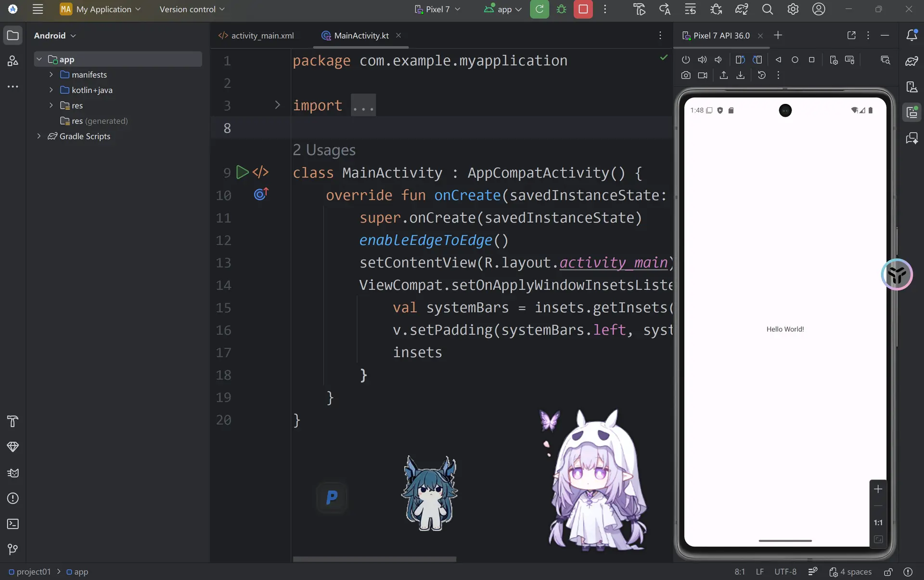Toggle the read-only lock in status bar
Viewport: 924px width, 580px height.
click(x=888, y=572)
